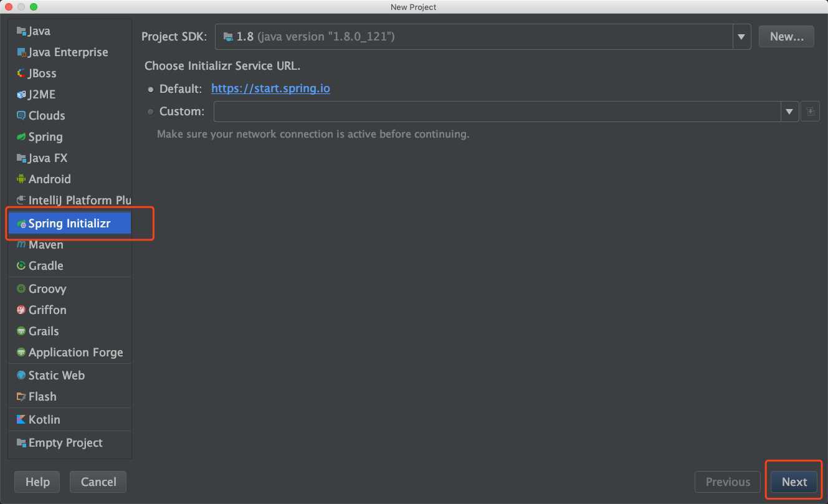Click the Maven icon
This screenshot has height=504, width=828.
22,245
